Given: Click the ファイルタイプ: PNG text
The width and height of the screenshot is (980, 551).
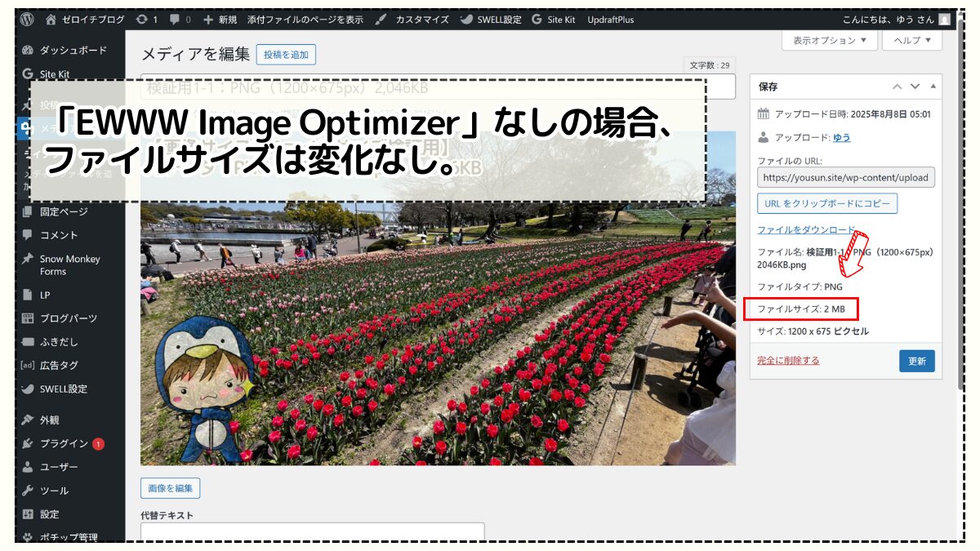Looking at the screenshot, I should tap(800, 287).
